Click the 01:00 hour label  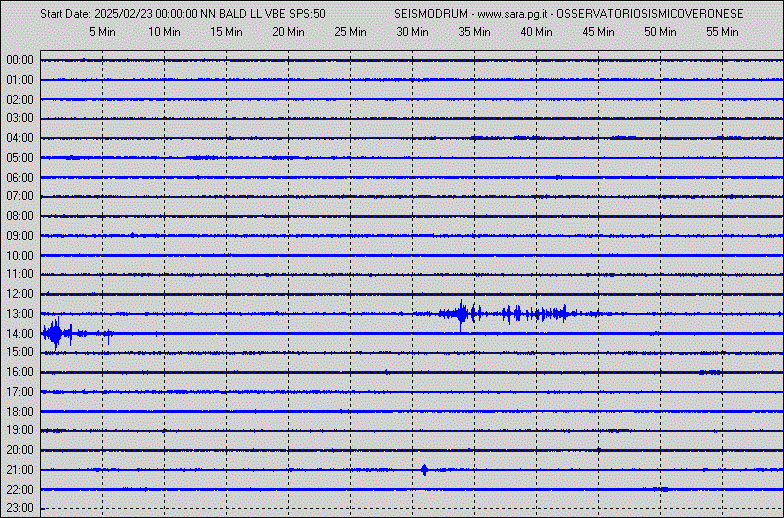pyautogui.click(x=20, y=80)
